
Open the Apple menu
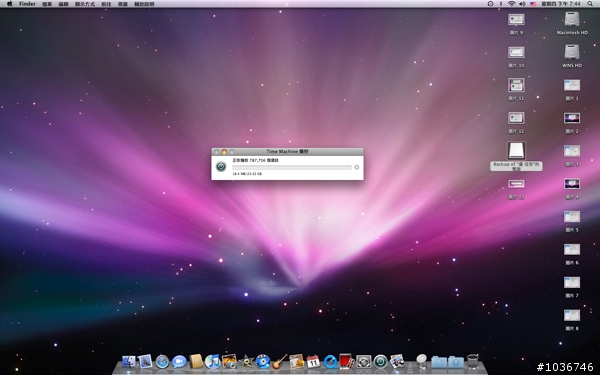(10, 4)
